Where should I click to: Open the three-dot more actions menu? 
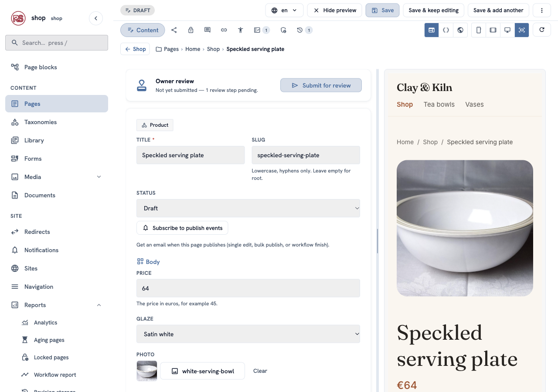pyautogui.click(x=542, y=10)
